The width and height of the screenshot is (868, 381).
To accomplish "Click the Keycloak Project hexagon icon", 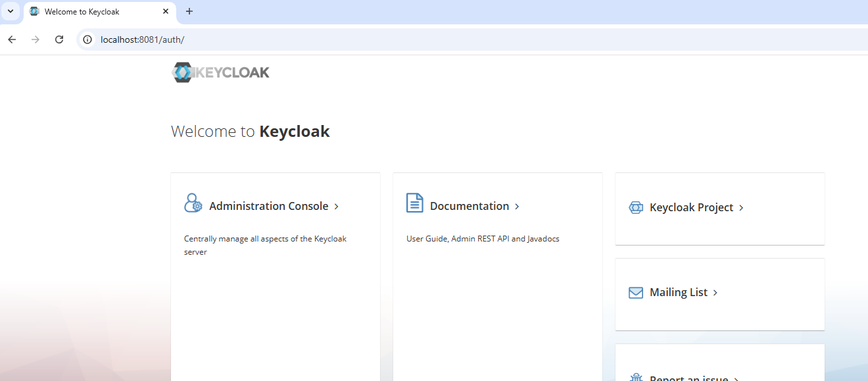I will (636, 208).
